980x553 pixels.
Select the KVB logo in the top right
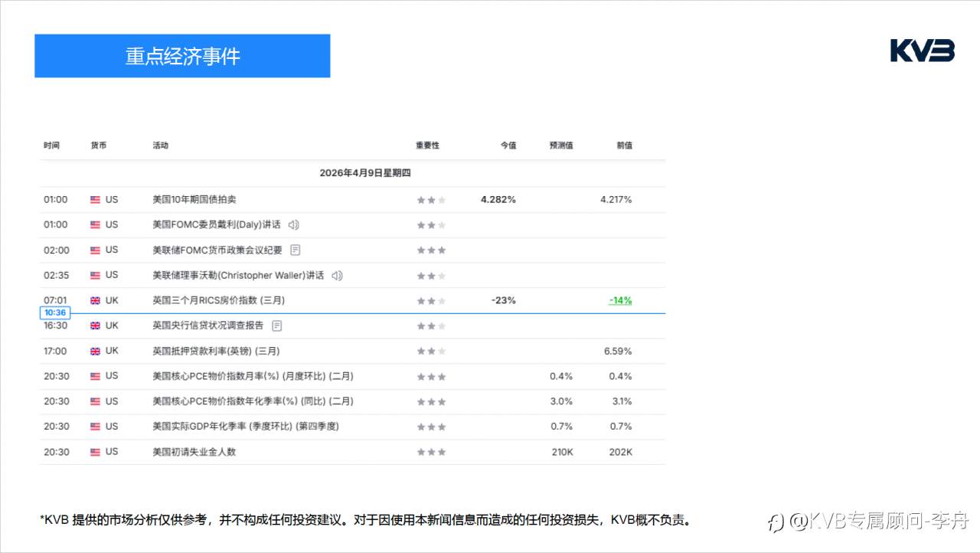pyautogui.click(x=921, y=50)
